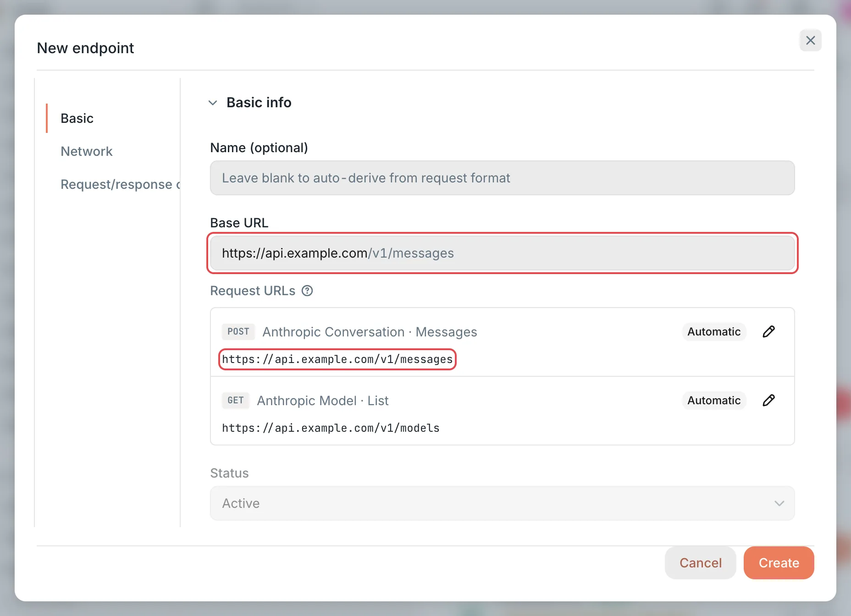Click the Request URLs label
Viewport: 851px width, 616px height.
[x=253, y=291]
